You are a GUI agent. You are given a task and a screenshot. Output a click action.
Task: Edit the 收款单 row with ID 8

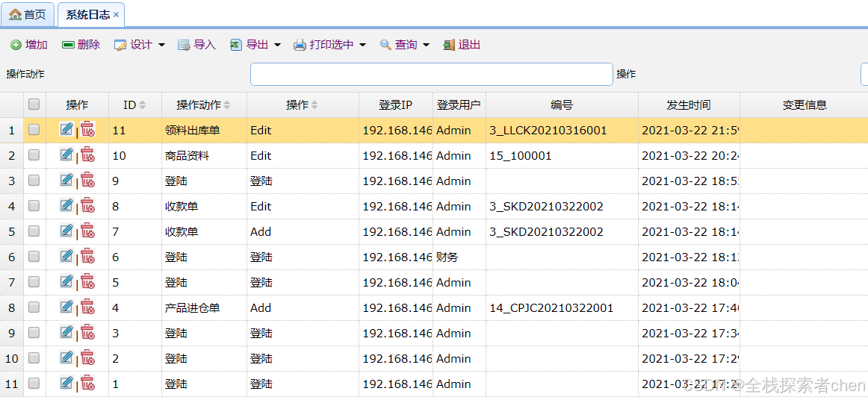[x=66, y=206]
